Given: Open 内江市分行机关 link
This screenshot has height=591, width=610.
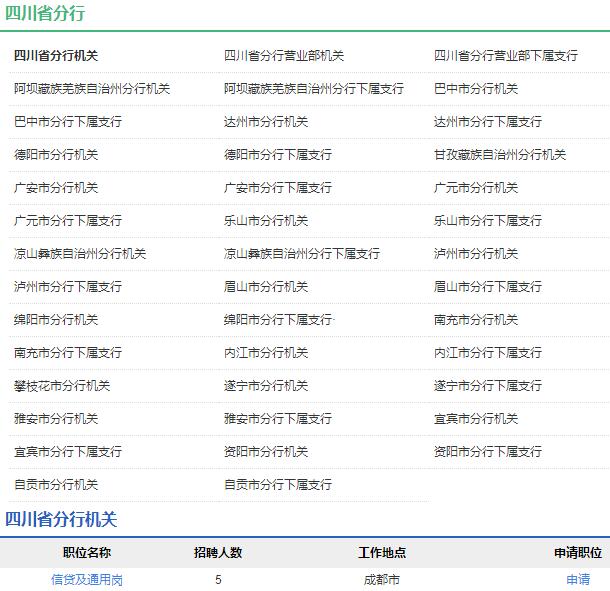Looking at the screenshot, I should (x=266, y=353).
